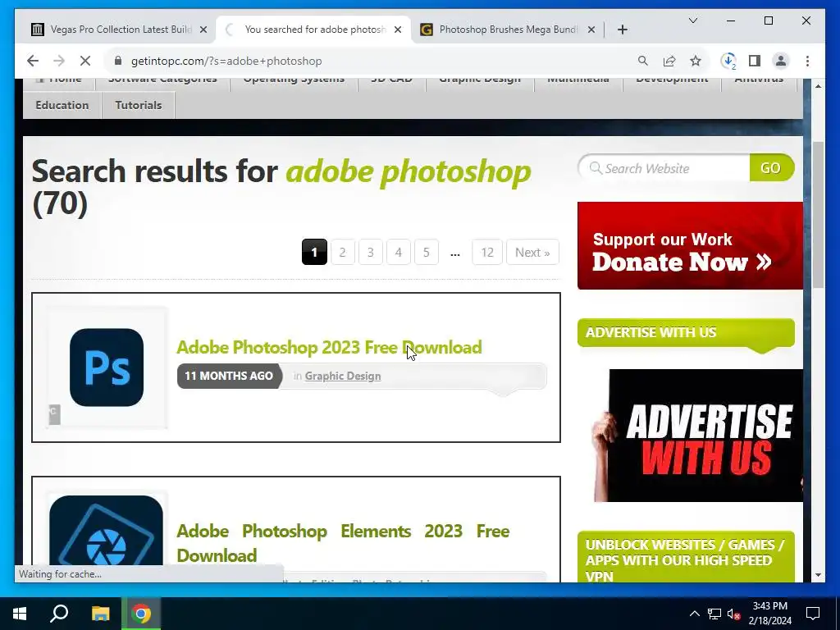Click the scrollbar up arrow
Image resolution: width=840 pixels, height=630 pixels.
(x=818, y=85)
